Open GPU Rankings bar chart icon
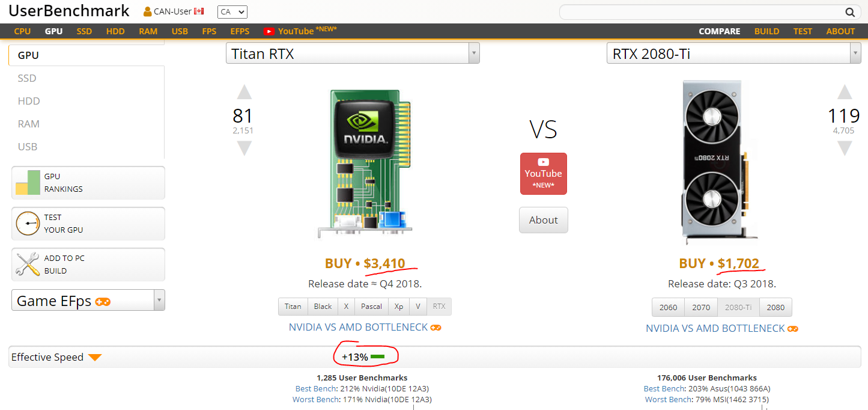The height and width of the screenshot is (410, 868). click(x=28, y=183)
